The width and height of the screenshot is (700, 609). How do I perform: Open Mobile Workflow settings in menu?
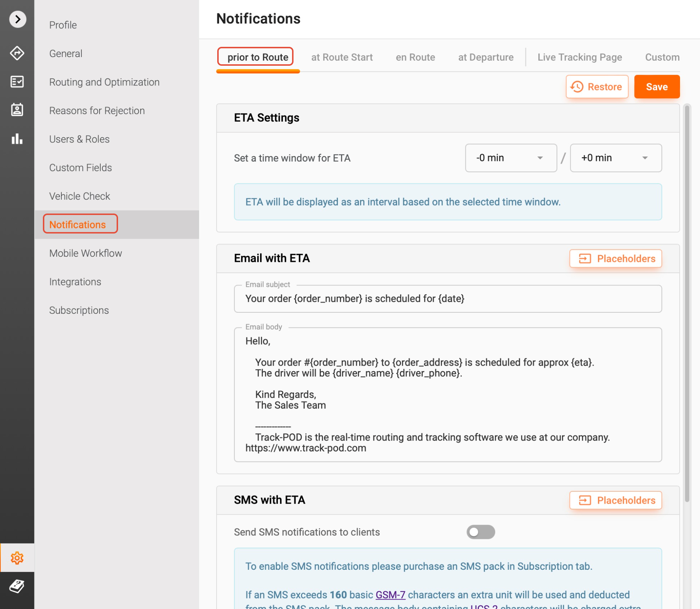point(86,253)
